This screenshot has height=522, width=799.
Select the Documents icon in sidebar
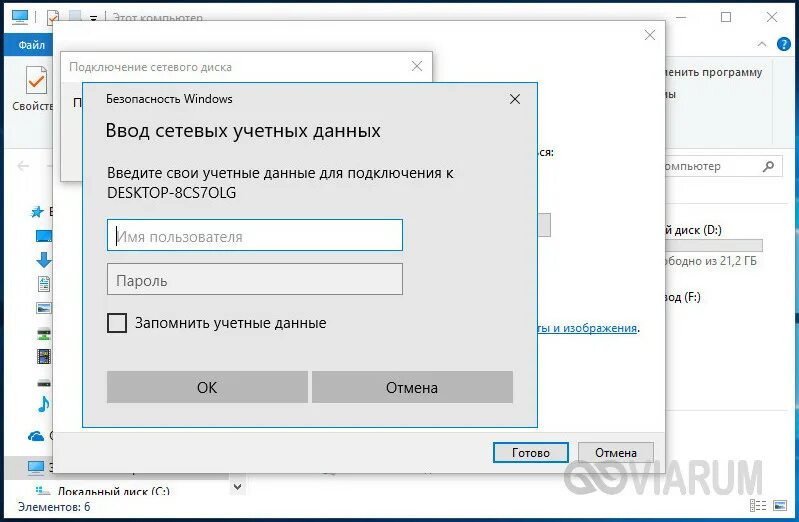(44, 284)
